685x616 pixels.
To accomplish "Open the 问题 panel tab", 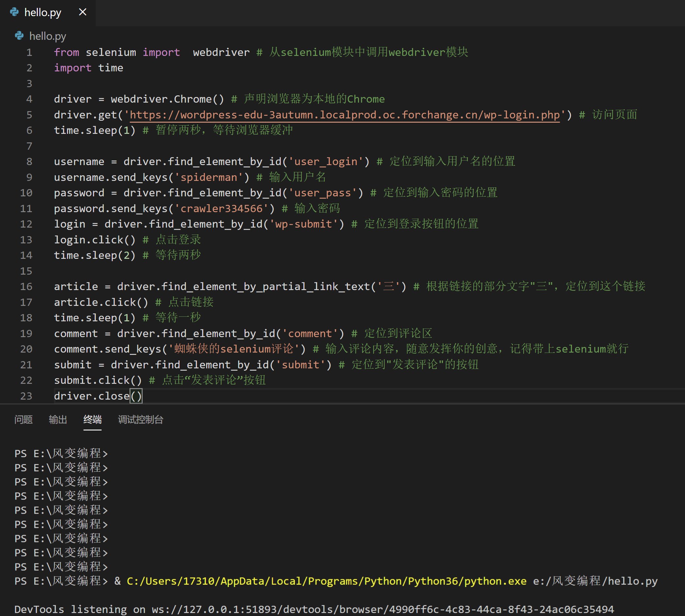I will point(23,420).
